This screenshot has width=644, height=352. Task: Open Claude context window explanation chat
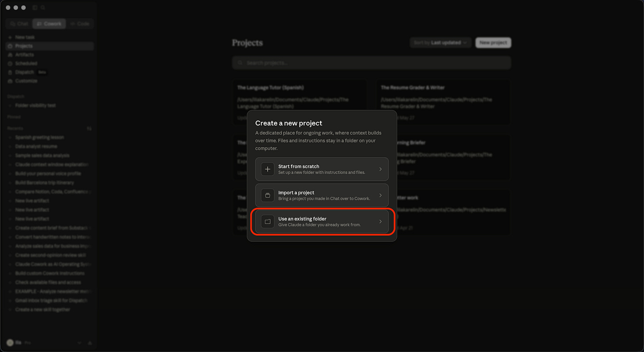(50, 164)
